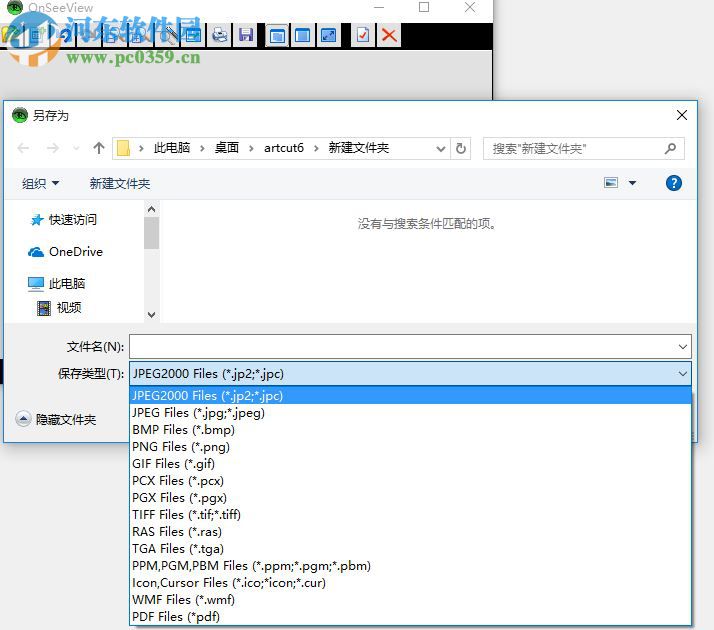Click the navigation pane scroll up arrow
The image size is (714, 630).
click(151, 209)
